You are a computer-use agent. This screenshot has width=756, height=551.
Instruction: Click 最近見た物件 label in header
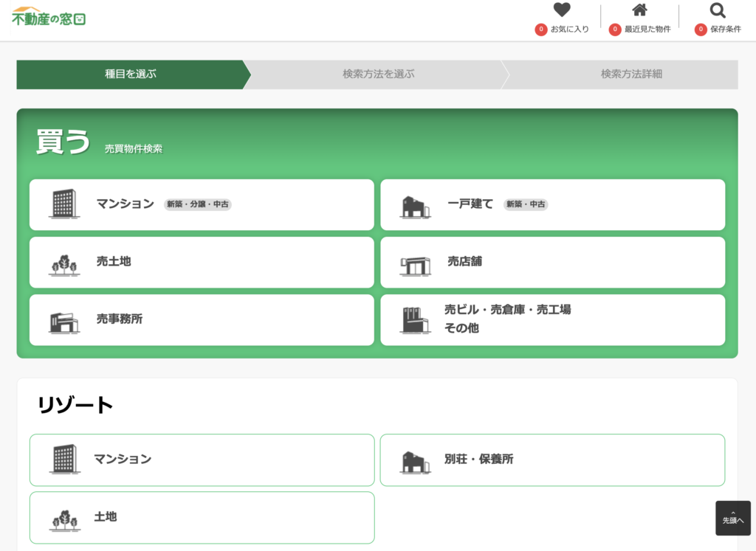pyautogui.click(x=647, y=30)
